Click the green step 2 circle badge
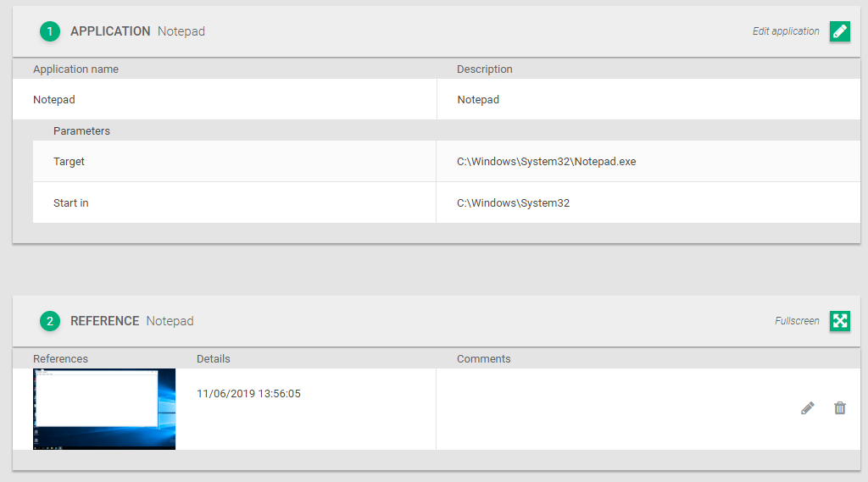Screen dimensions: 868x482 (x=50, y=321)
